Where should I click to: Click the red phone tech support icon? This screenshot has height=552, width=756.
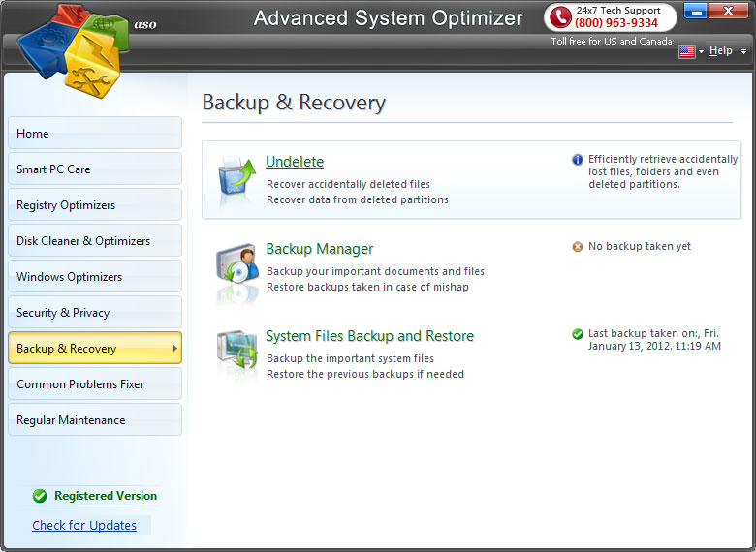(x=560, y=16)
